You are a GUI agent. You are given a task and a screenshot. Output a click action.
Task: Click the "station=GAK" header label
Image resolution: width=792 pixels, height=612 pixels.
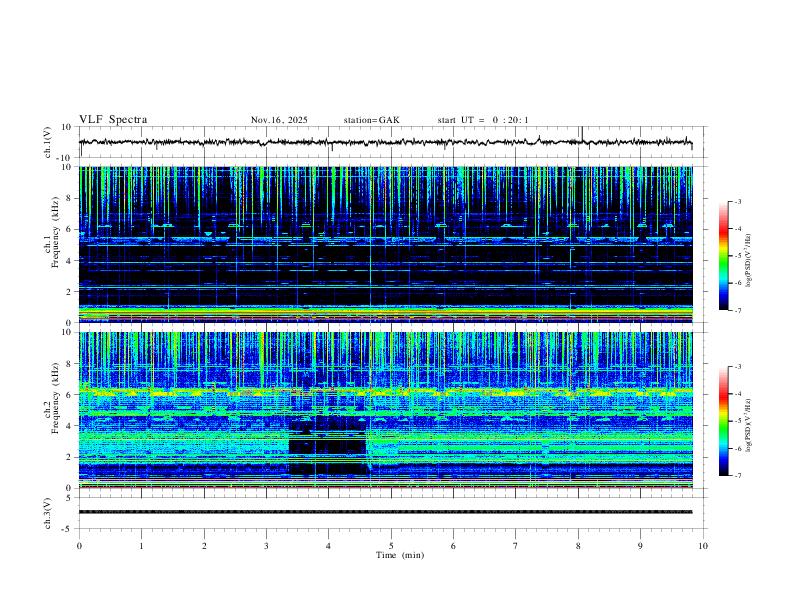371,120
